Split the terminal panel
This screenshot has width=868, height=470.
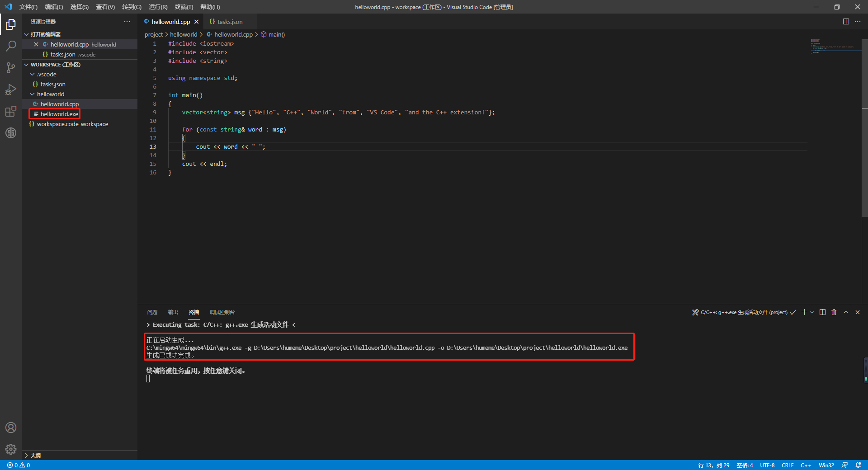click(x=822, y=312)
